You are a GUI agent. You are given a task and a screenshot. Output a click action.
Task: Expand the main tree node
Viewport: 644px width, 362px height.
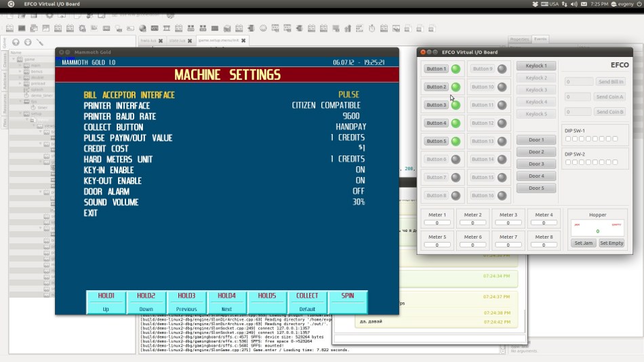[x=20, y=65]
